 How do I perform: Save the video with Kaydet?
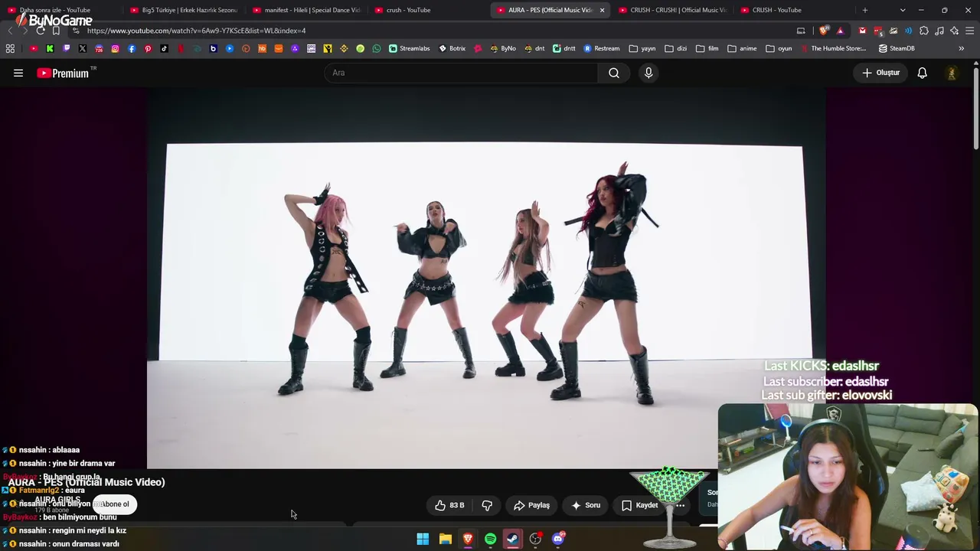click(x=639, y=505)
